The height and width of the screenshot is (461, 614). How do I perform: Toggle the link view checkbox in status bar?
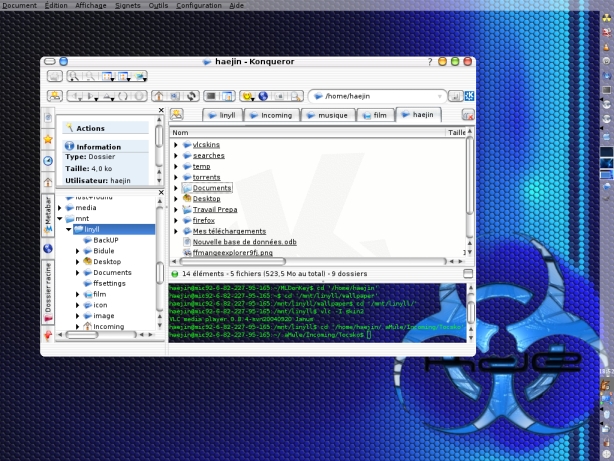468,273
